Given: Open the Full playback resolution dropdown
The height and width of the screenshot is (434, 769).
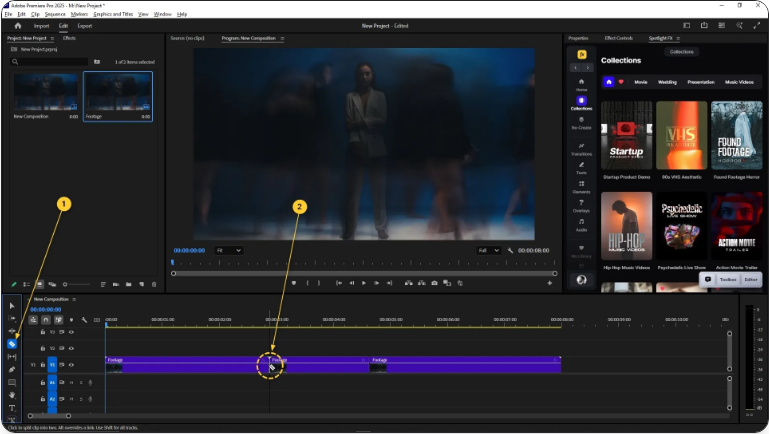Looking at the screenshot, I should pyautogui.click(x=488, y=250).
